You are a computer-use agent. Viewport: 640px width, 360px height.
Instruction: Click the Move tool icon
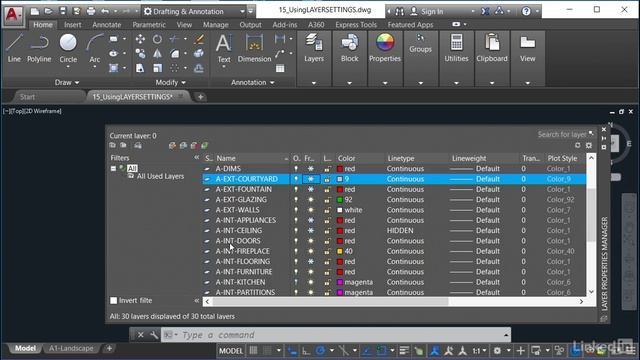click(140, 39)
